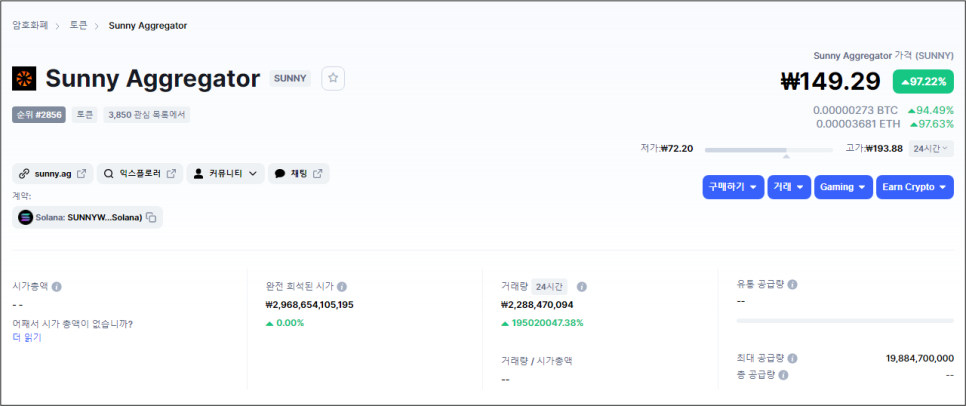Click info icon beside 총 공급량
The image size is (966, 406).
784,375
